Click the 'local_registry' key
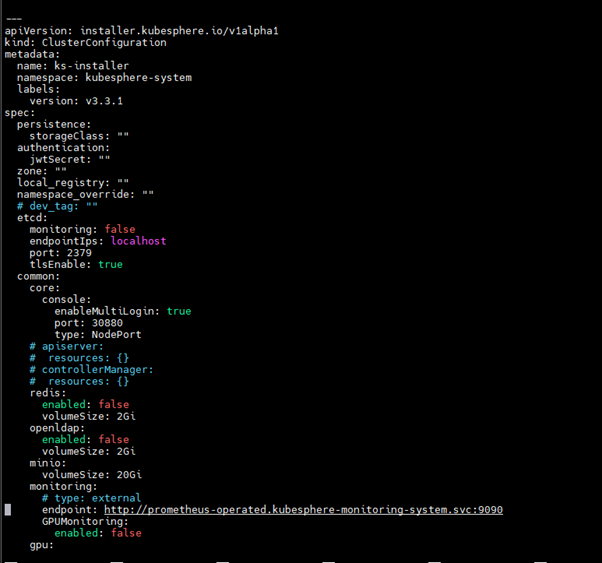The height and width of the screenshot is (563, 602). pyautogui.click(x=63, y=183)
